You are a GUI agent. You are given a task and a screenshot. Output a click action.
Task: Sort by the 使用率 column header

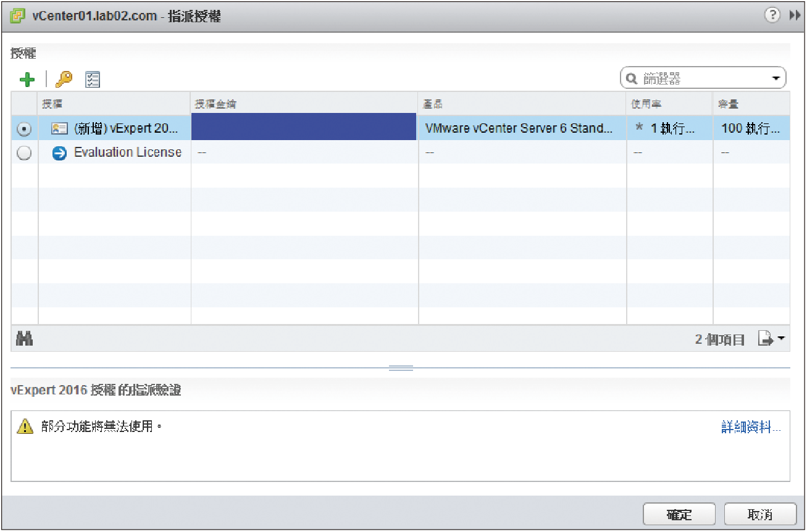(x=670, y=104)
